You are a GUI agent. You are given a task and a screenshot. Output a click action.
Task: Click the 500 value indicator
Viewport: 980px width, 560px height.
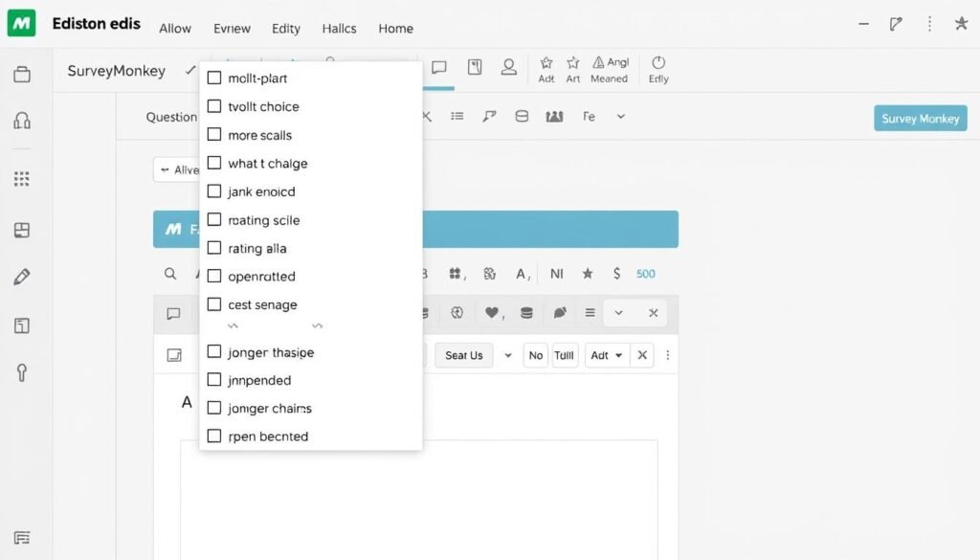click(x=645, y=274)
